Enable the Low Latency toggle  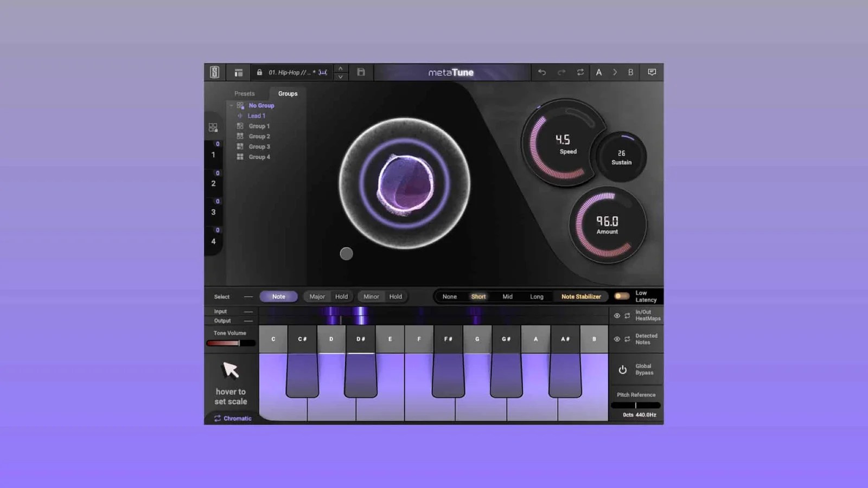click(622, 296)
